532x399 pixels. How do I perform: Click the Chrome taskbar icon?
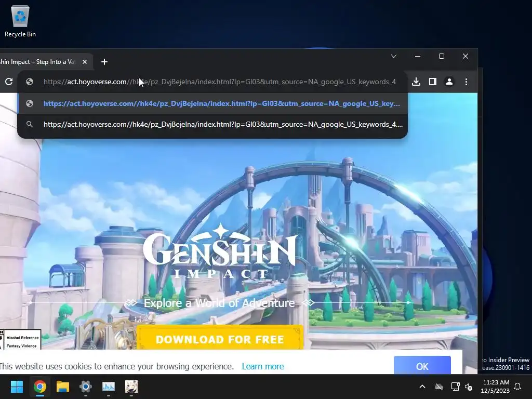pyautogui.click(x=39, y=387)
